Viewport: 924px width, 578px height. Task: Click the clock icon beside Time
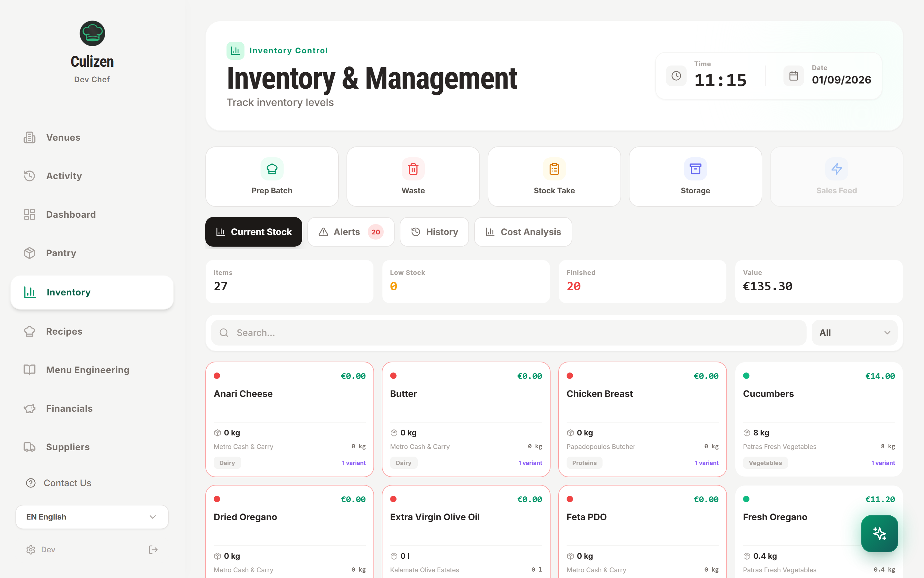676,76
